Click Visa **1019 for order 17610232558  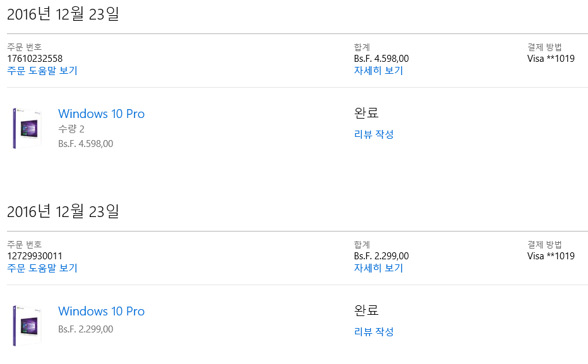tap(551, 59)
